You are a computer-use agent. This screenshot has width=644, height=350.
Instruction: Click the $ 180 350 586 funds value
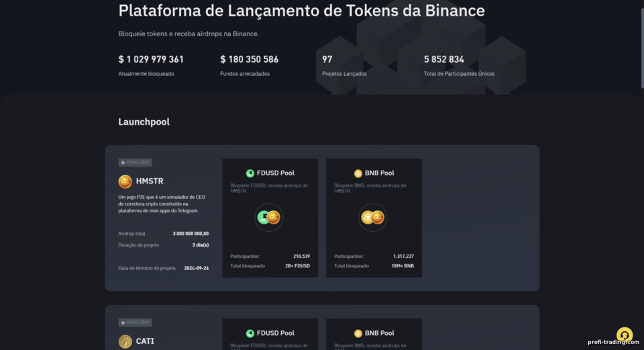[250, 59]
